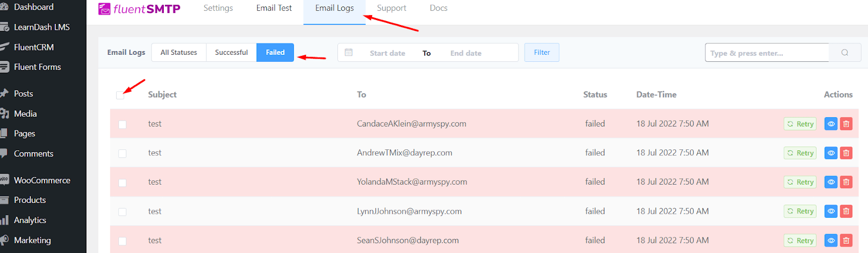Click the FluentSMTP logo
Image resolution: width=868 pixels, height=253 pixels.
tap(139, 9)
